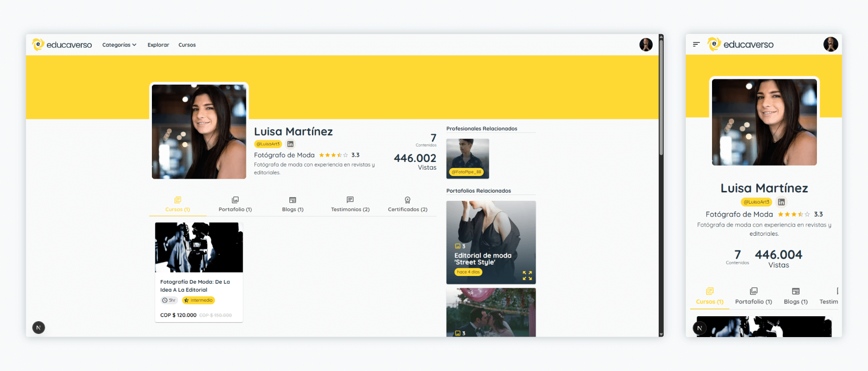
Task: Show the Certificados (2) tab
Action: [x=407, y=205]
